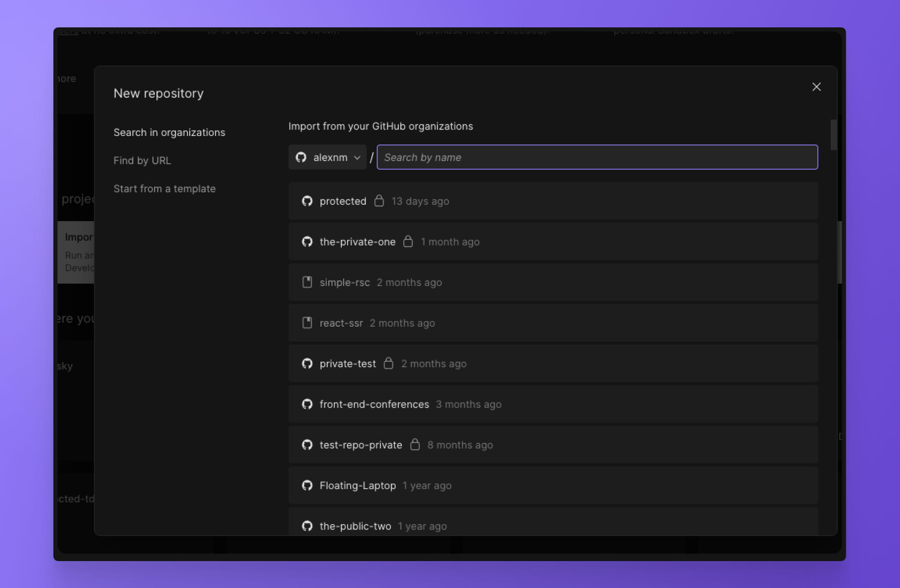Viewport: 900px width, 588px height.
Task: Click the GitHub icon beside "protected" repo
Action: [x=307, y=201]
